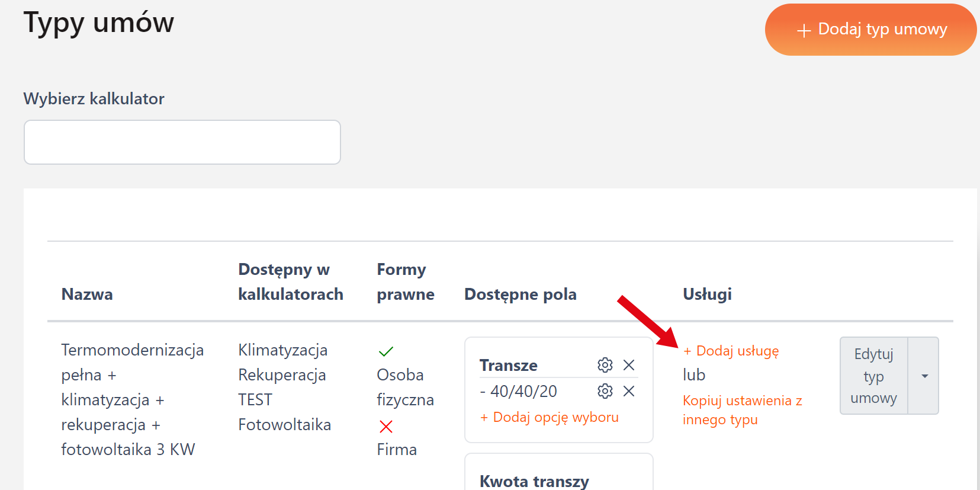
Task: Click the Dodaj usługę link
Action: coord(731,351)
